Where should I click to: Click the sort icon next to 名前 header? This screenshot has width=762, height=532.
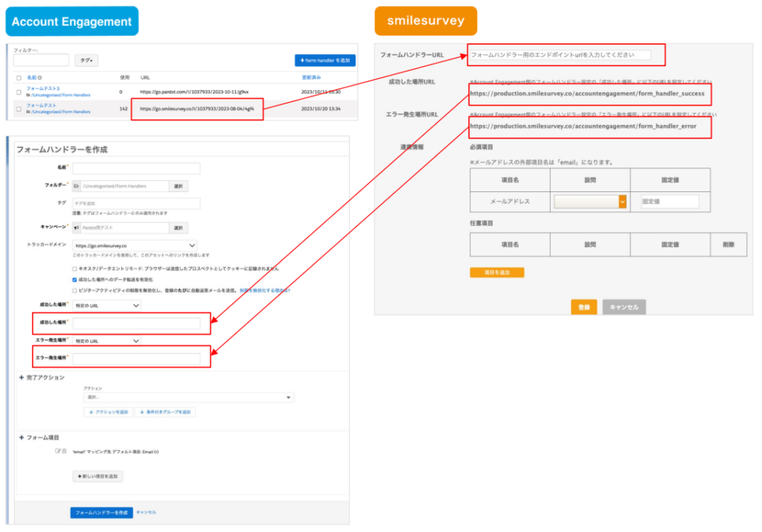pos(40,77)
